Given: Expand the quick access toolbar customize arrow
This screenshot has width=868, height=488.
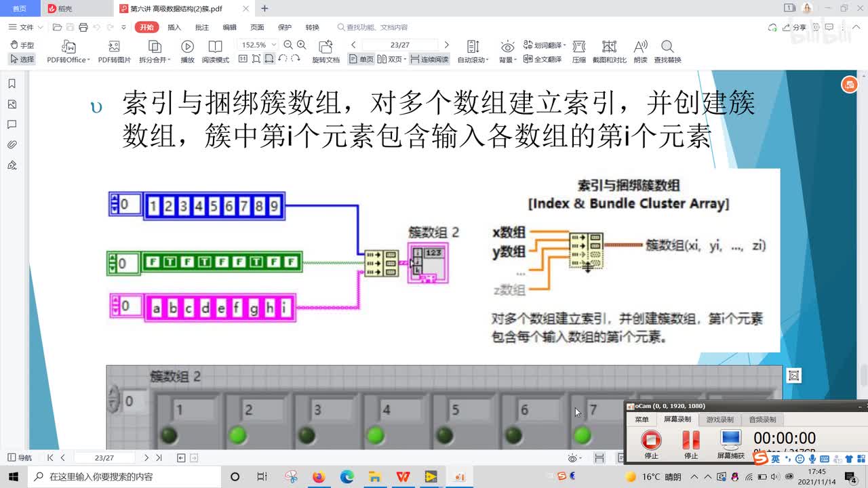Looking at the screenshot, I should (123, 27).
